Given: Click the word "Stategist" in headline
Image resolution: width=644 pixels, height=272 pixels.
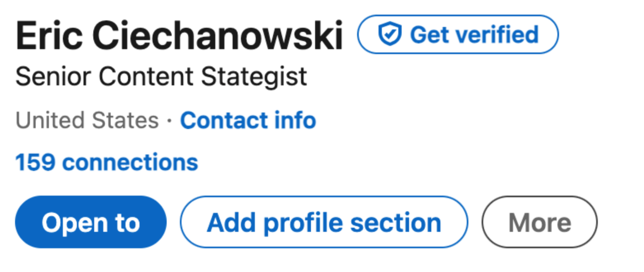Looking at the screenshot, I should [254, 76].
